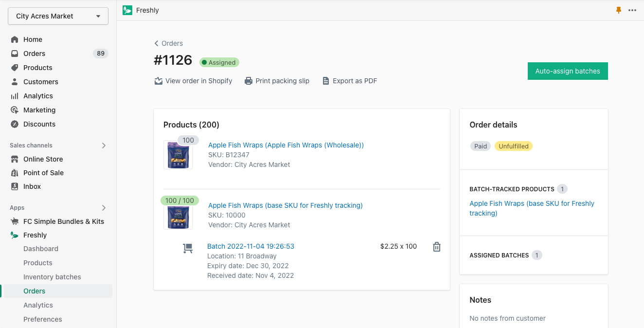This screenshot has width=644, height=328.
Task: Click the Paid status badge
Action: 481,146
